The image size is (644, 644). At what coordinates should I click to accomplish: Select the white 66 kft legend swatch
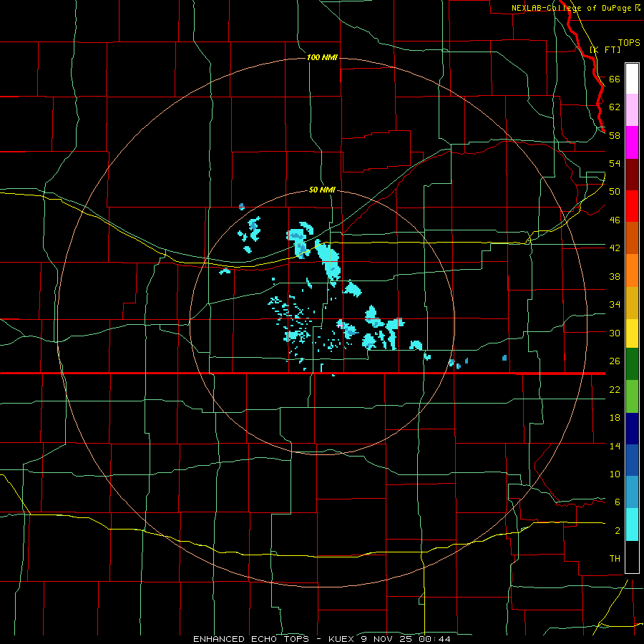[x=632, y=79]
